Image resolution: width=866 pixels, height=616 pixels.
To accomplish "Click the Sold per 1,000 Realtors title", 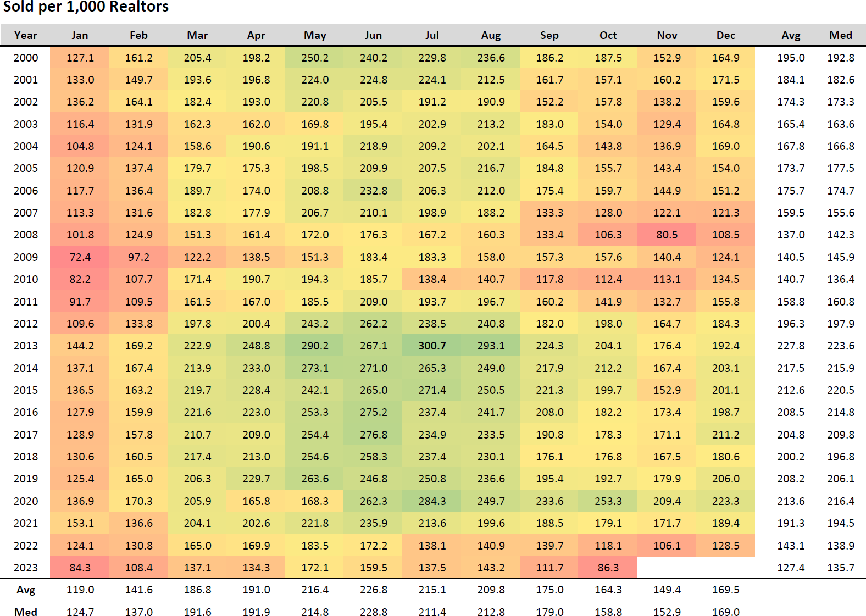I will pos(86,7).
